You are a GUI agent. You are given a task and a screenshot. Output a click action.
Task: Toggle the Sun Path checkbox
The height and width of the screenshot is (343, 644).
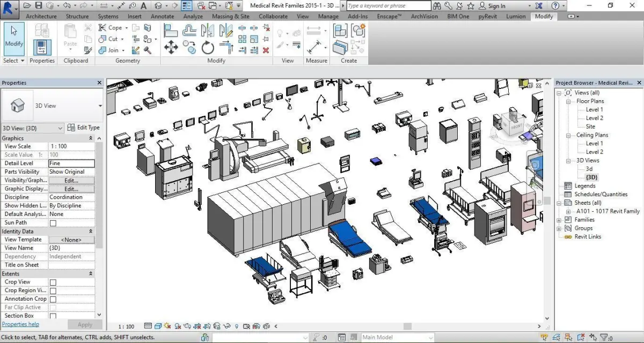pos(53,223)
